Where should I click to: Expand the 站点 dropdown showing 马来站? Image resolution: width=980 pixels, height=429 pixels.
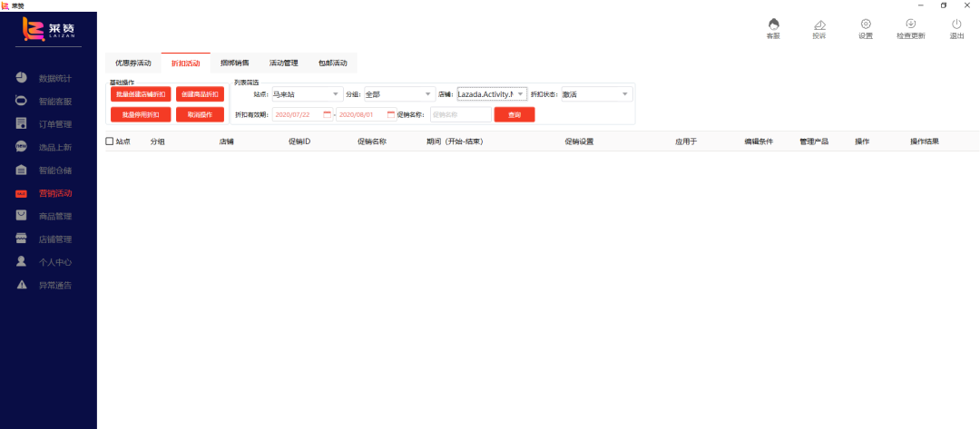[x=308, y=94]
